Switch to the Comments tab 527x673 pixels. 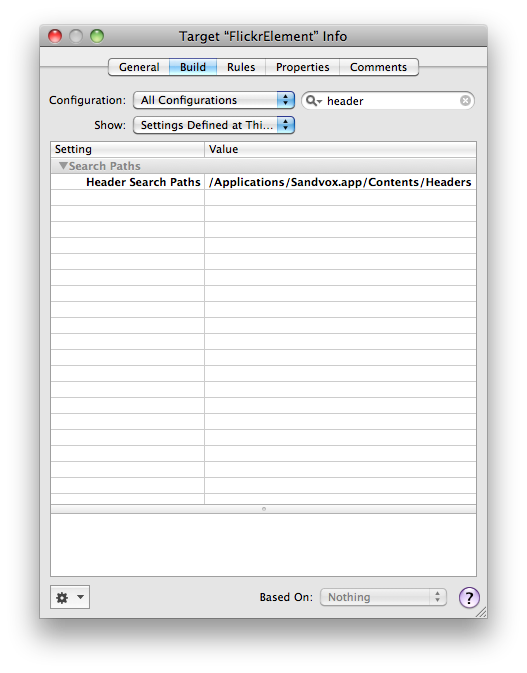[x=378, y=67]
